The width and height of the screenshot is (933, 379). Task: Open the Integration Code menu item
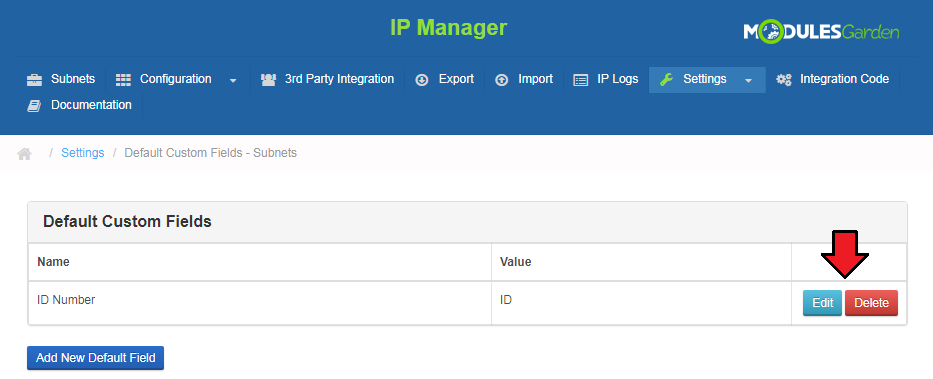pyautogui.click(x=844, y=79)
